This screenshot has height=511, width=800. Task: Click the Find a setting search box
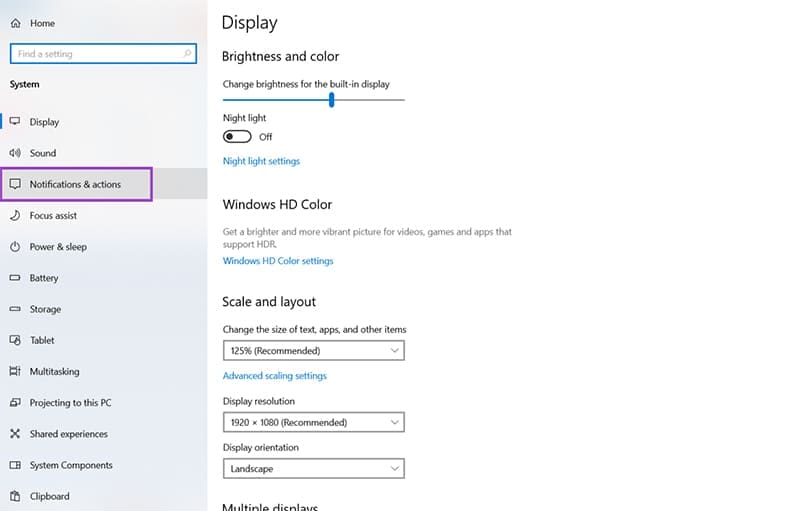point(95,54)
